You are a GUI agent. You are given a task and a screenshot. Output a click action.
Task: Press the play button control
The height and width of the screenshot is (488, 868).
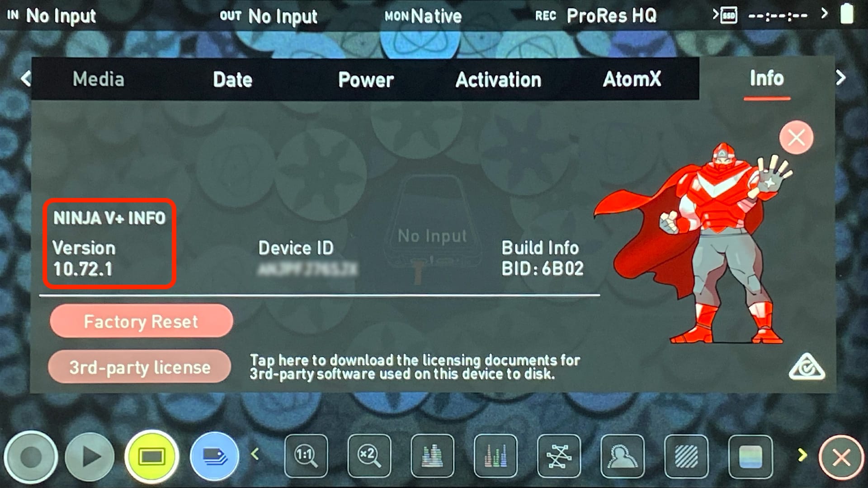(x=90, y=456)
